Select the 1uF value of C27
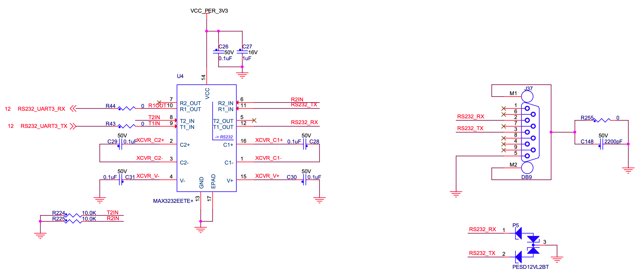This screenshot has height=274, width=644. click(247, 58)
